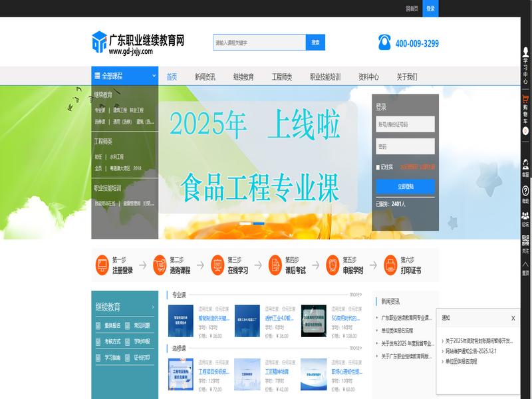
Task: Close the 通知 notification popup
Action: [x=513, y=318]
